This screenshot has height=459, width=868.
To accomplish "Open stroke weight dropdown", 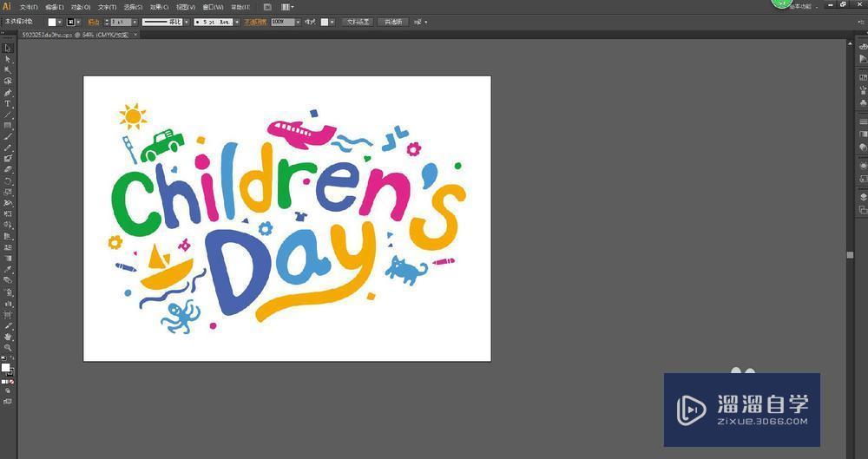I will click(135, 23).
